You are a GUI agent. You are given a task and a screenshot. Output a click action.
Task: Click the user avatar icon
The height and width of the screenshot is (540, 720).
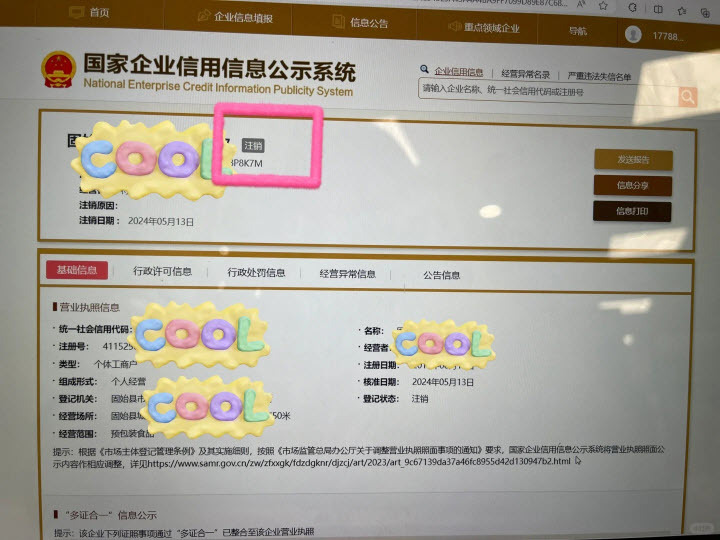tap(632, 34)
